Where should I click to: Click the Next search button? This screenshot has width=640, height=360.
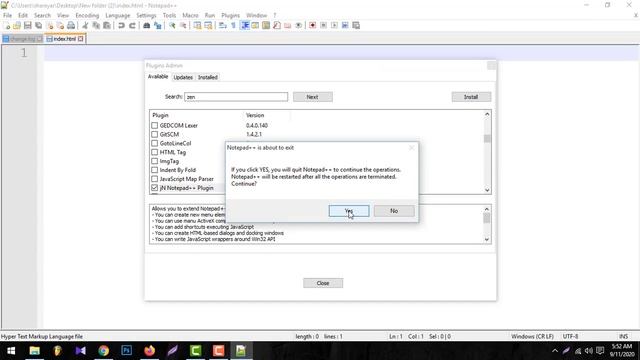pyautogui.click(x=313, y=97)
